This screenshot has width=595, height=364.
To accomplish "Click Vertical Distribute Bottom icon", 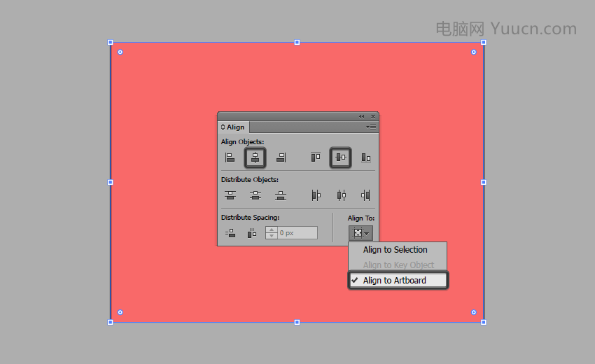I will [281, 195].
